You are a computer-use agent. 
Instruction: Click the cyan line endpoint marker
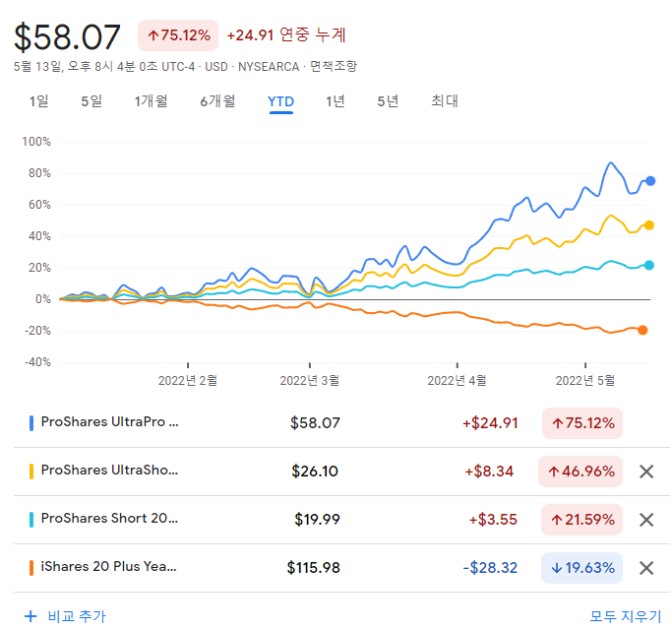(648, 266)
